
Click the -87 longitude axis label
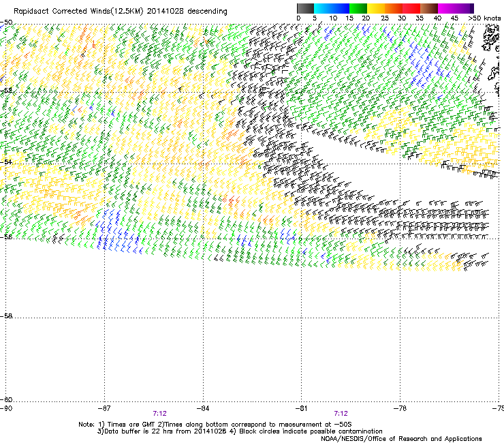(104, 408)
